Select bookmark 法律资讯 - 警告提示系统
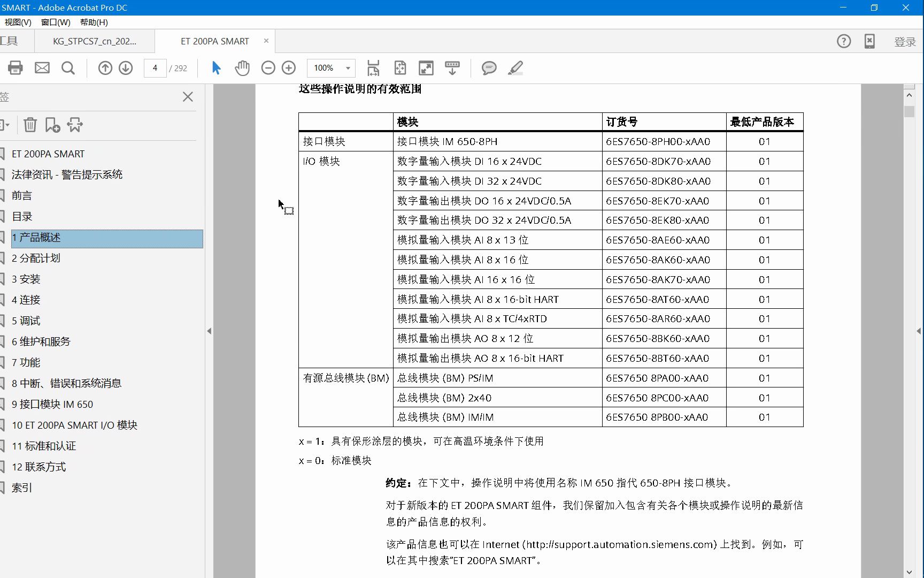 (x=67, y=174)
